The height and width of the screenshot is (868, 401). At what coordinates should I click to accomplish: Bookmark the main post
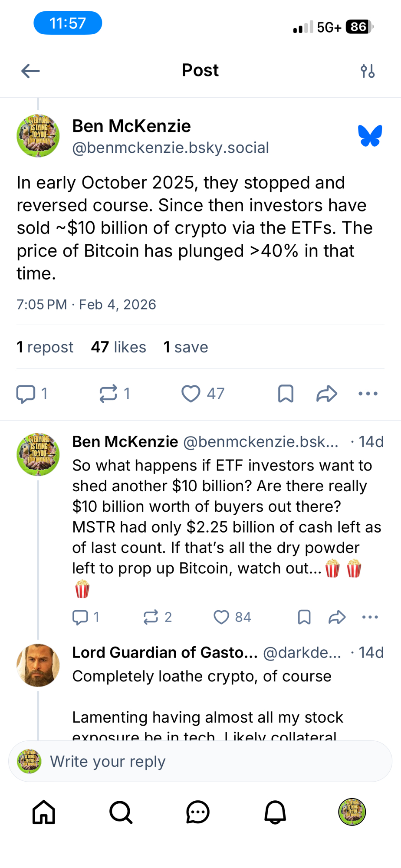(x=286, y=394)
